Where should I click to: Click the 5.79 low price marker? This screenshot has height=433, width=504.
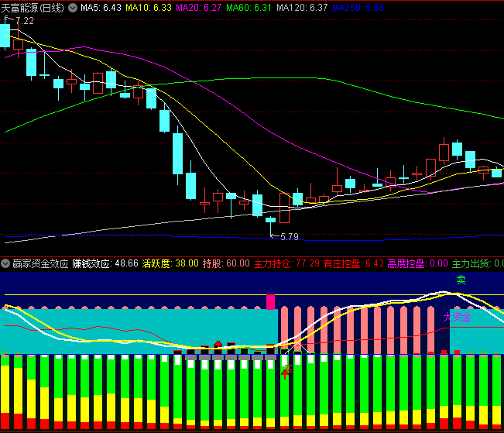pyautogui.click(x=290, y=237)
